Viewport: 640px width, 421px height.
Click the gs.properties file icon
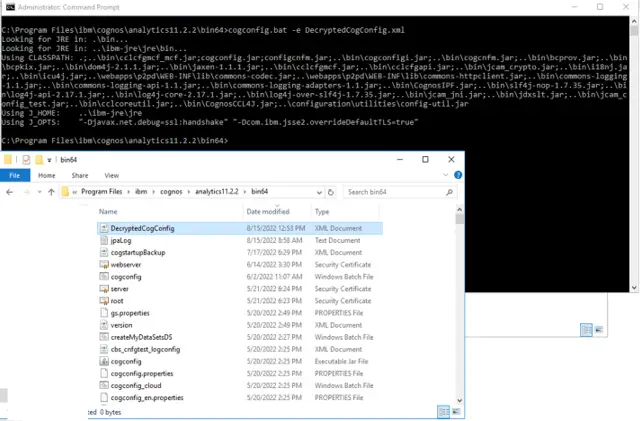click(104, 313)
